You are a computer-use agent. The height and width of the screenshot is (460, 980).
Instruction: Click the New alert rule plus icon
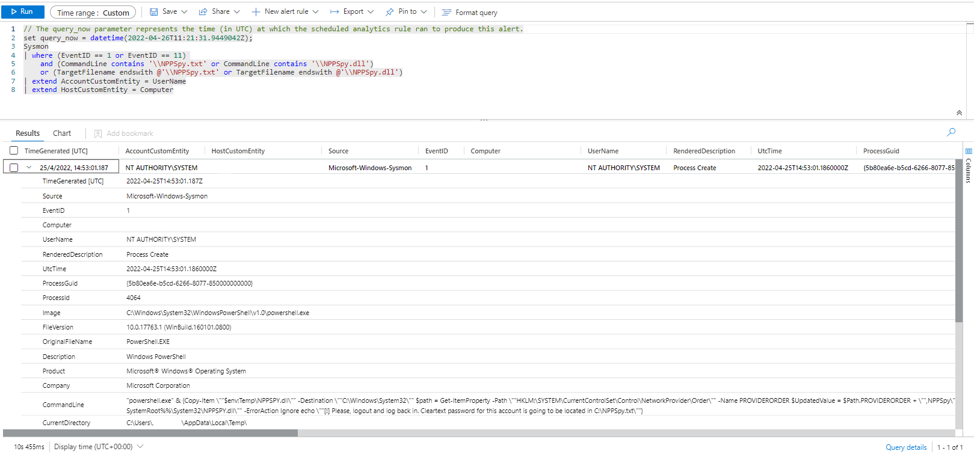tap(256, 12)
